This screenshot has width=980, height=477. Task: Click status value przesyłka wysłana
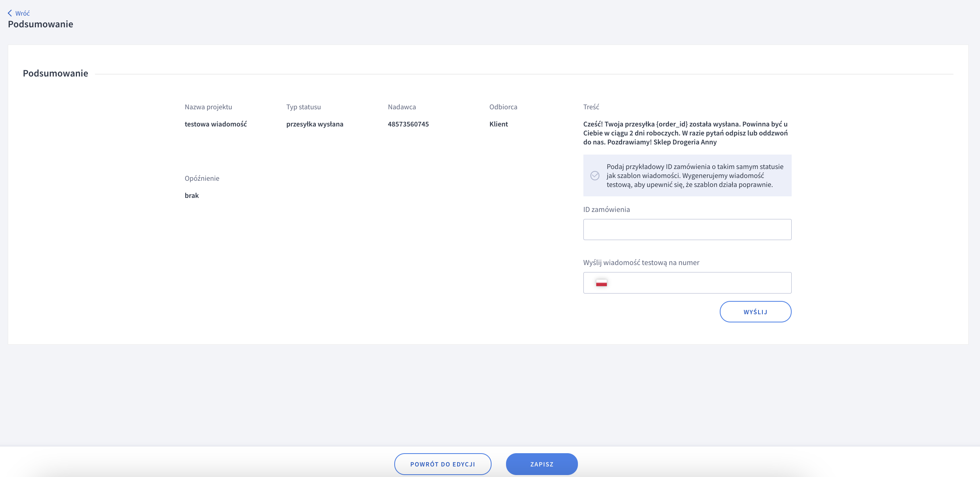coord(315,124)
